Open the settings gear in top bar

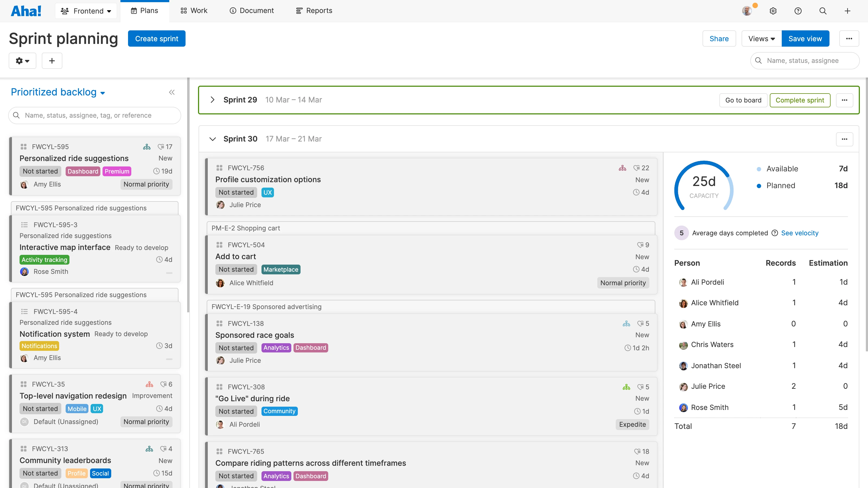click(773, 11)
